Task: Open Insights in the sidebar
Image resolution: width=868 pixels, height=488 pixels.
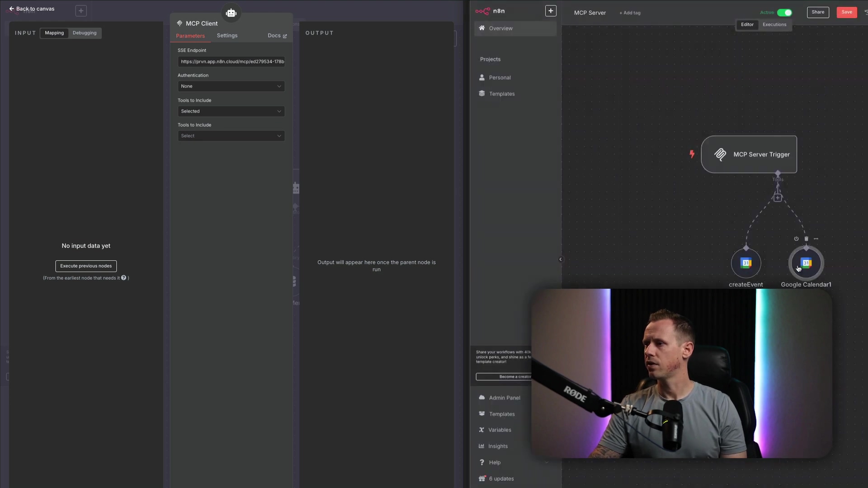Action: coord(498,446)
